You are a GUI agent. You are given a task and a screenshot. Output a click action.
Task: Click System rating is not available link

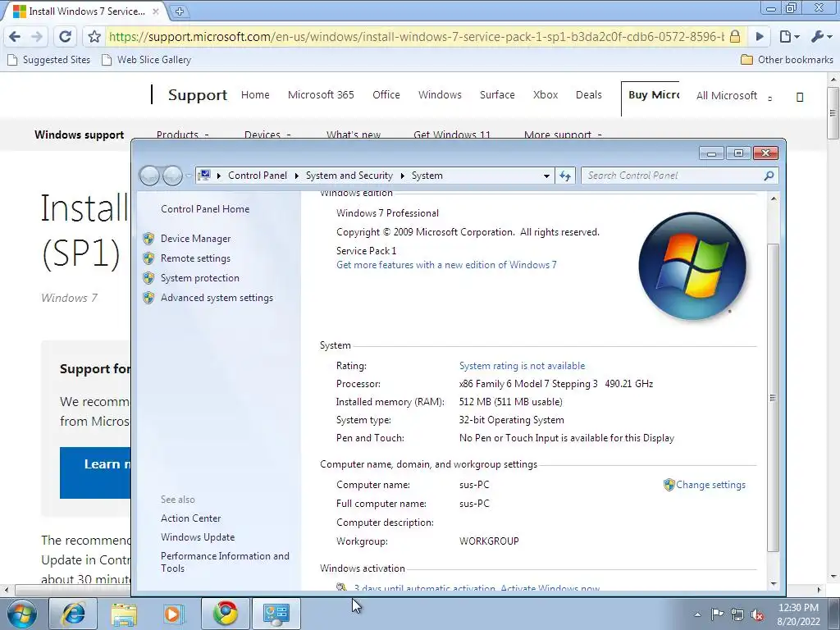pyautogui.click(x=522, y=366)
